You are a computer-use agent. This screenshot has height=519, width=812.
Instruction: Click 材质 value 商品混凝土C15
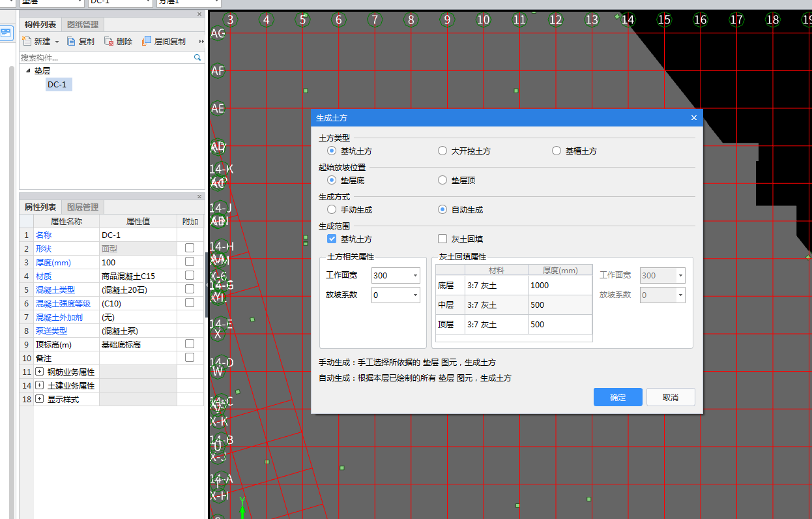[x=138, y=276]
